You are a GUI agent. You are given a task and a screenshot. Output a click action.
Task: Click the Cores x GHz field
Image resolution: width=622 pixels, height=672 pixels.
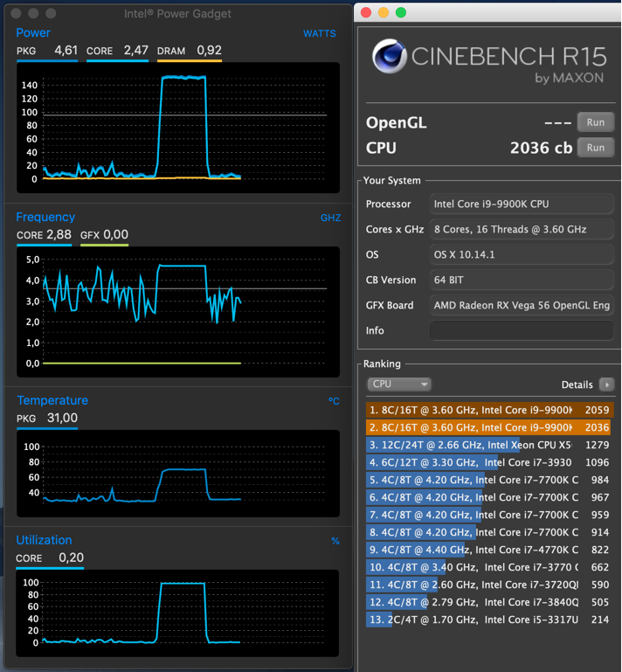coord(522,229)
